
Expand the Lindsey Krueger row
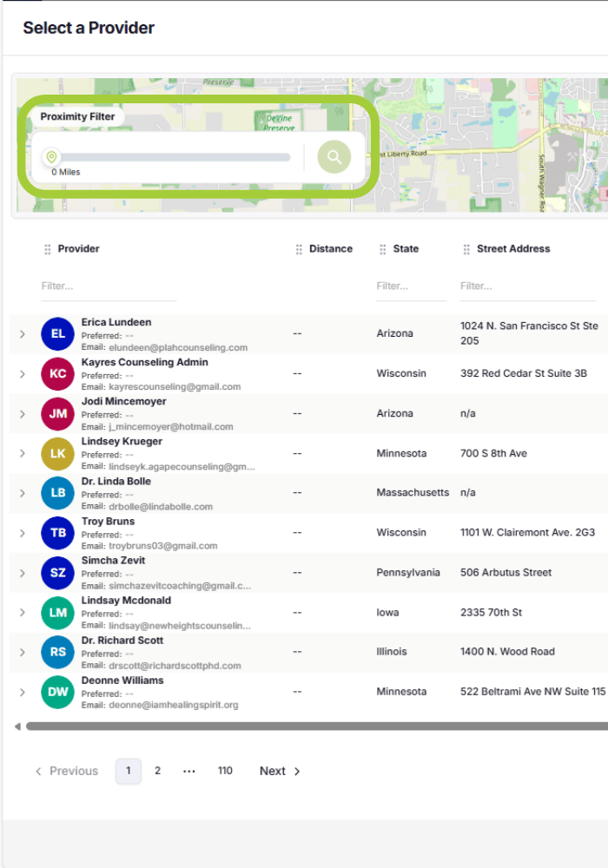click(x=23, y=453)
